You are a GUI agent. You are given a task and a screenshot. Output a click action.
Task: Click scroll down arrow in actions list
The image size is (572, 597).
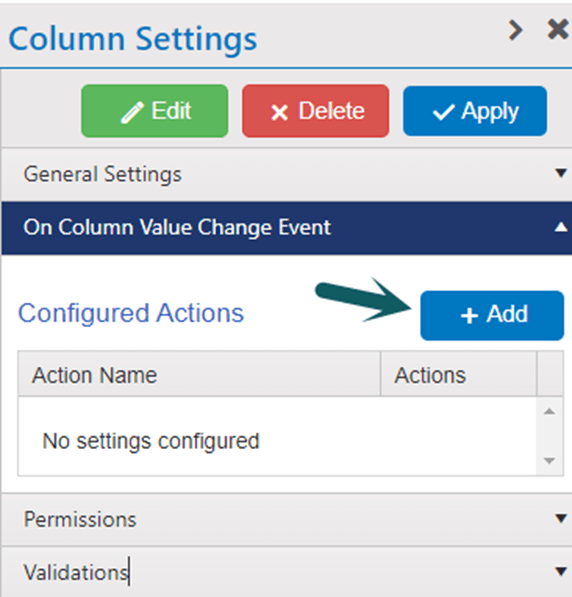(x=549, y=461)
